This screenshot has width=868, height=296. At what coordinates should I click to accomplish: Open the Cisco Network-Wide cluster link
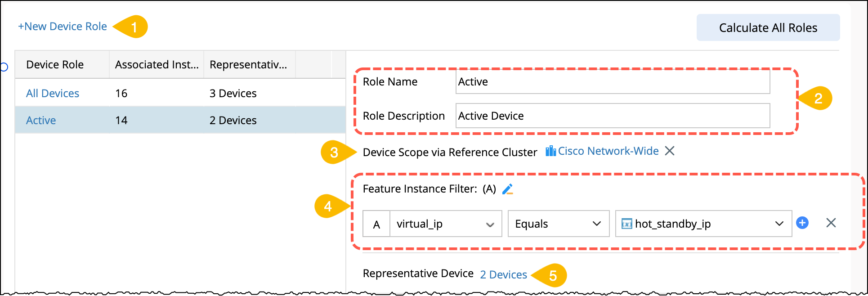pyautogui.click(x=608, y=151)
